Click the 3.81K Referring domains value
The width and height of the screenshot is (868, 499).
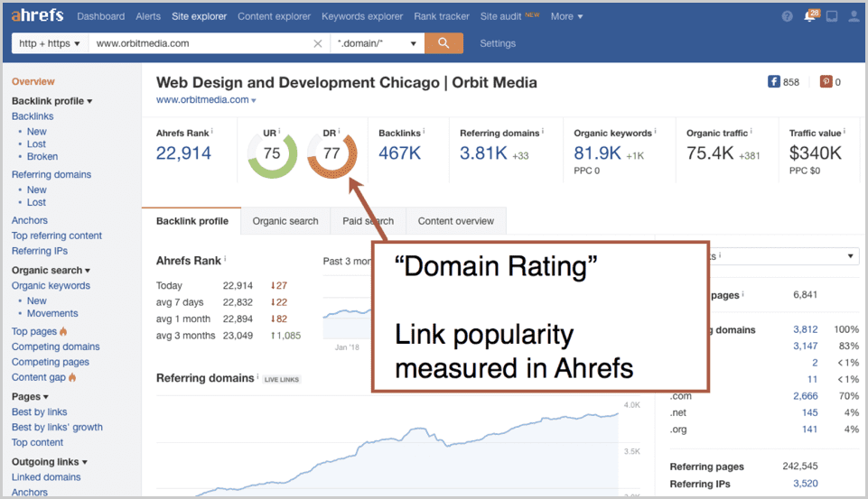[x=483, y=153]
